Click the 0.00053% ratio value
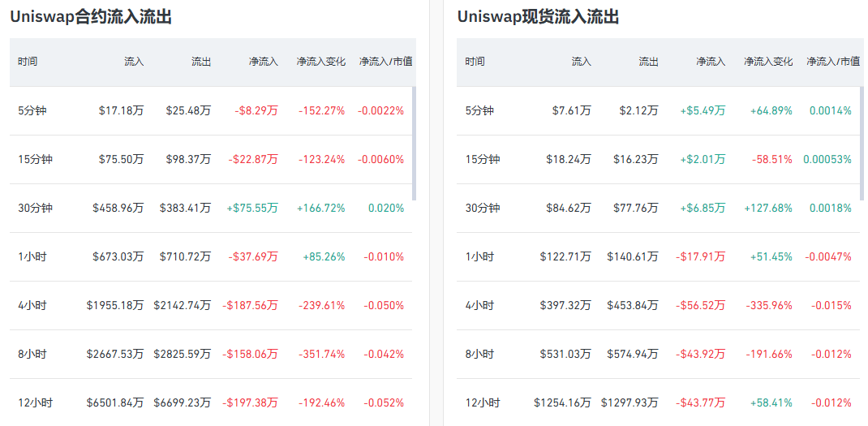 tap(827, 160)
